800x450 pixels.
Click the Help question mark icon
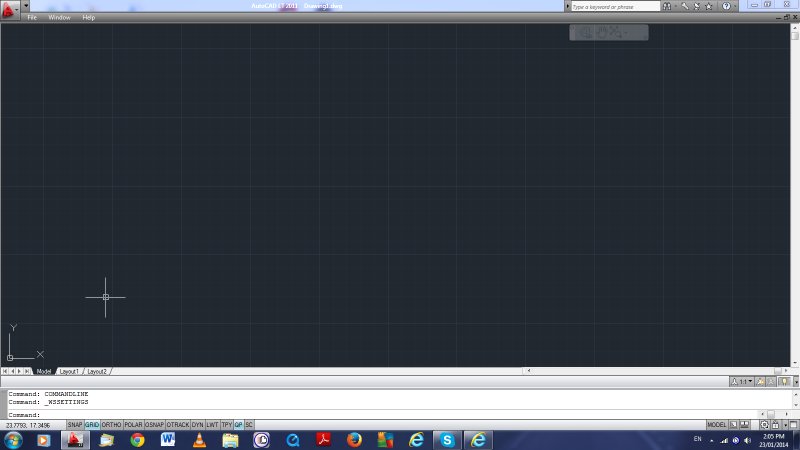click(726, 6)
